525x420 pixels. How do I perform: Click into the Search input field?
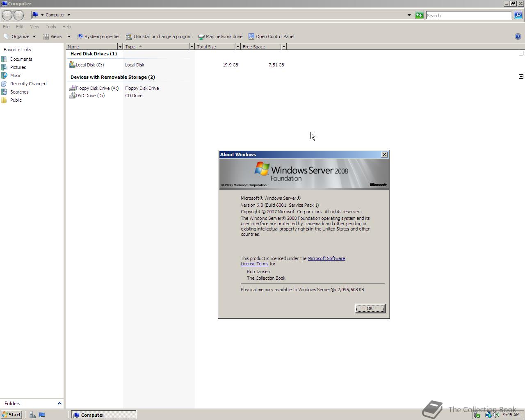[x=469, y=15]
